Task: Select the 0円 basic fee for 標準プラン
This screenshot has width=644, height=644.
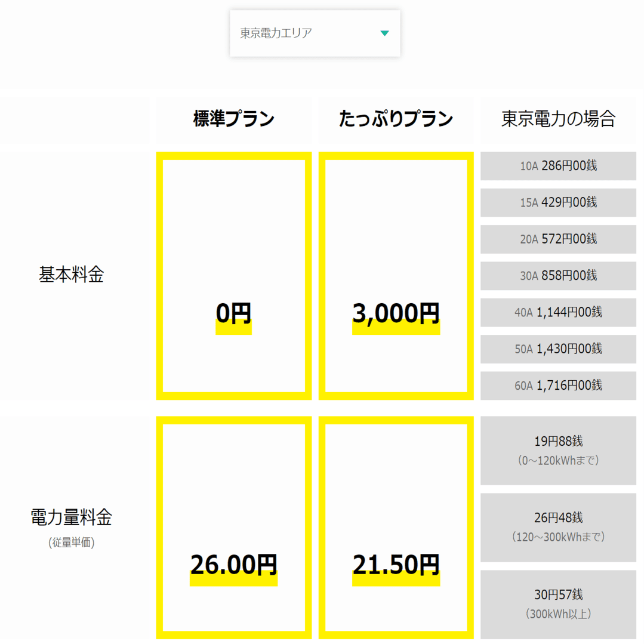Action: point(233,313)
